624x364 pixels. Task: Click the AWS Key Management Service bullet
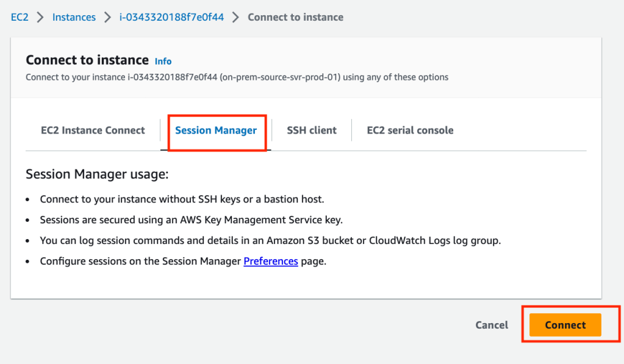pos(195,219)
